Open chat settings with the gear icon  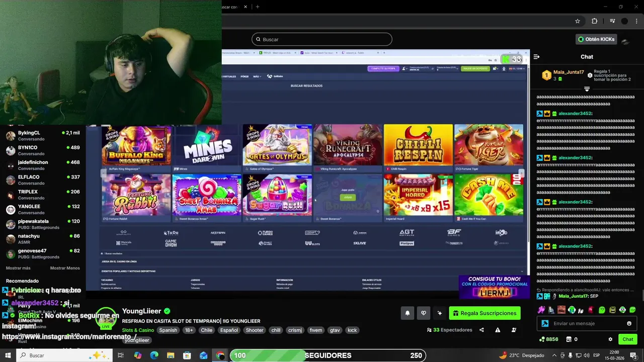(x=610, y=339)
